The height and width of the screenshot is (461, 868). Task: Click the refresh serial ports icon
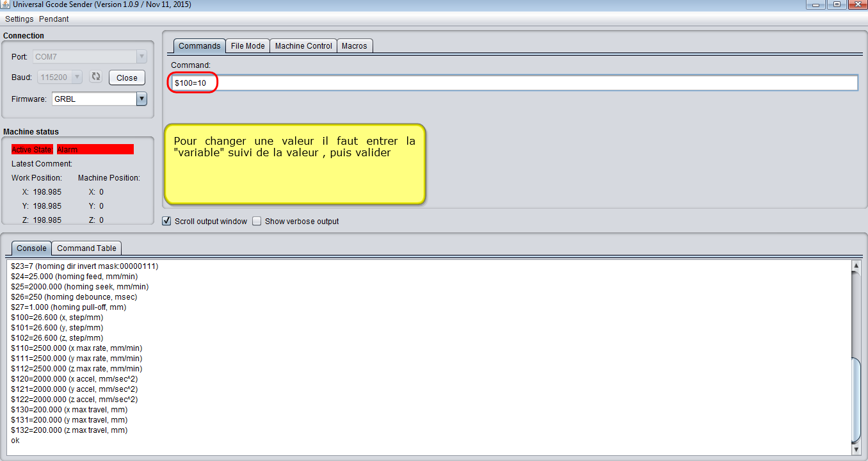coord(96,77)
